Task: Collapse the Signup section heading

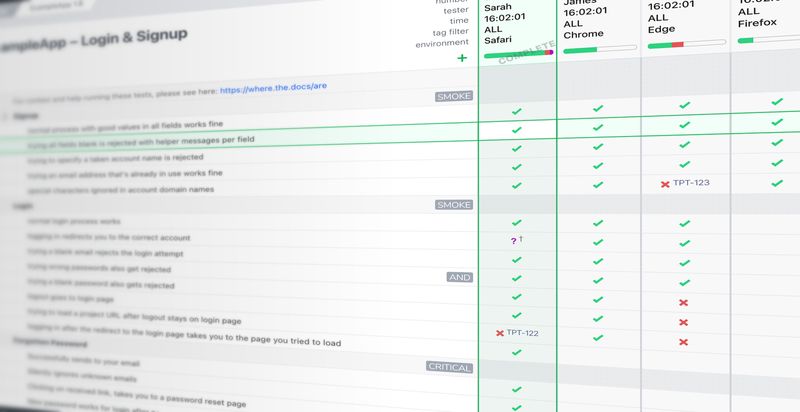Action: 26,116
